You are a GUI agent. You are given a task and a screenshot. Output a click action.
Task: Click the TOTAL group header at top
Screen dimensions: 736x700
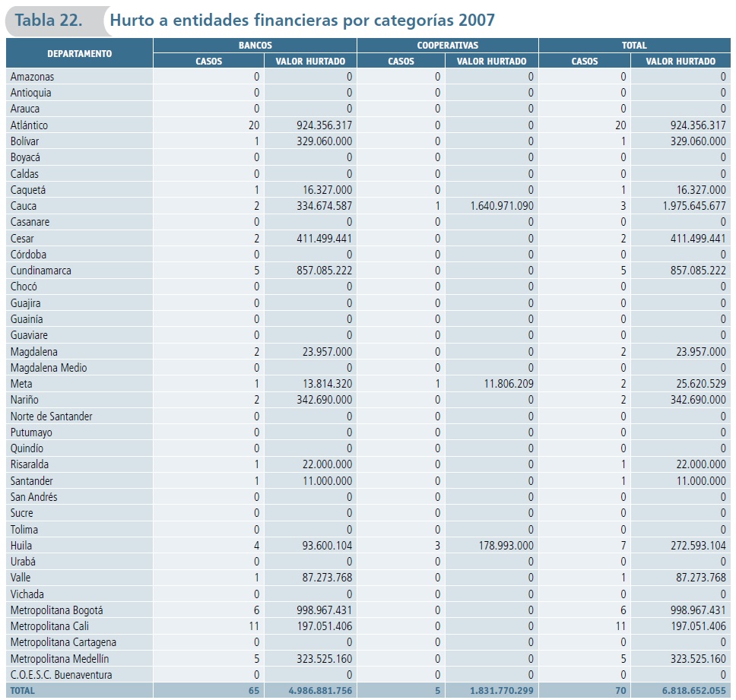click(634, 46)
